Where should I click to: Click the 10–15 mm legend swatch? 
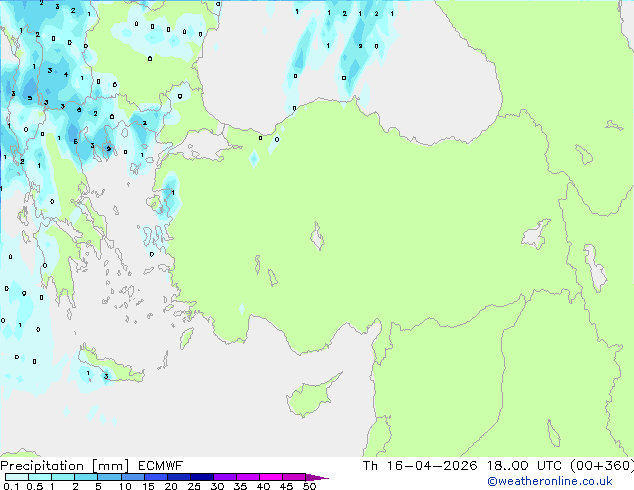(133, 477)
